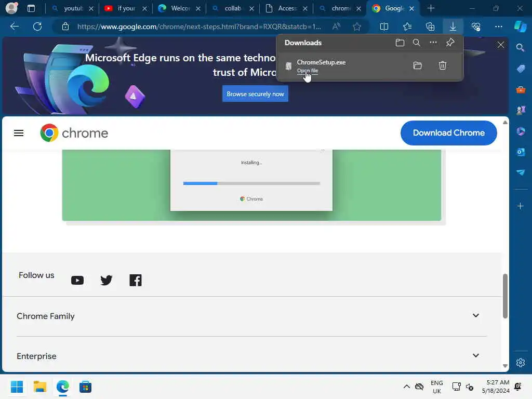Dismiss the Edge promotion banner
Screen dimensions: 532x399
pyautogui.click(x=501, y=45)
